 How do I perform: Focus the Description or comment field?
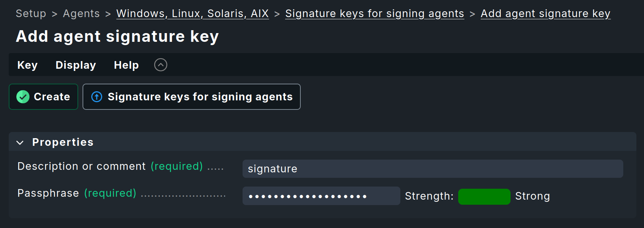point(433,169)
